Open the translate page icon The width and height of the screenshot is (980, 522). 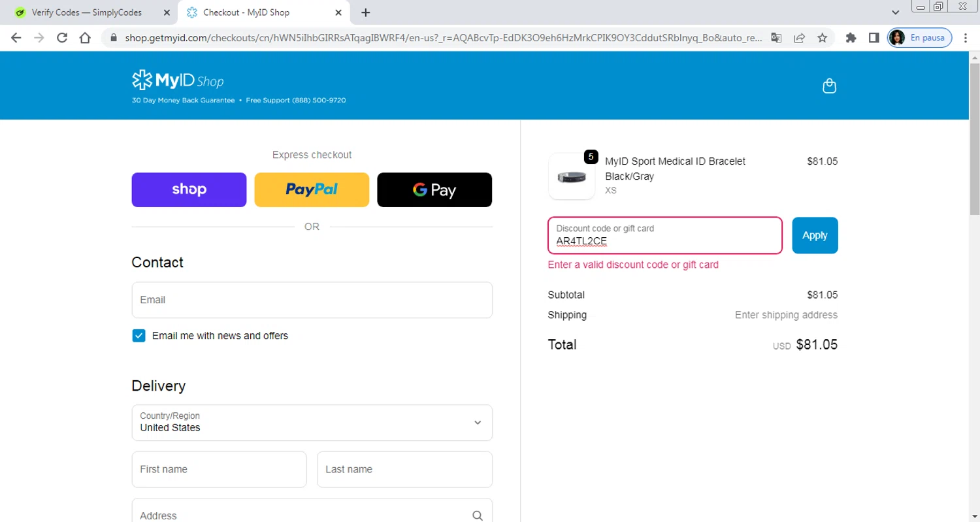[776, 38]
